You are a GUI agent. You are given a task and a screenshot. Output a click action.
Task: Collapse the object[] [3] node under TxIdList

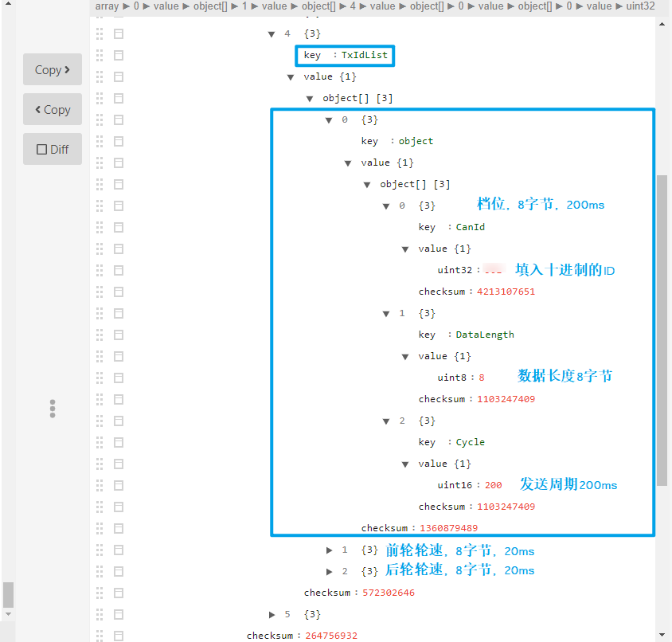(309, 98)
